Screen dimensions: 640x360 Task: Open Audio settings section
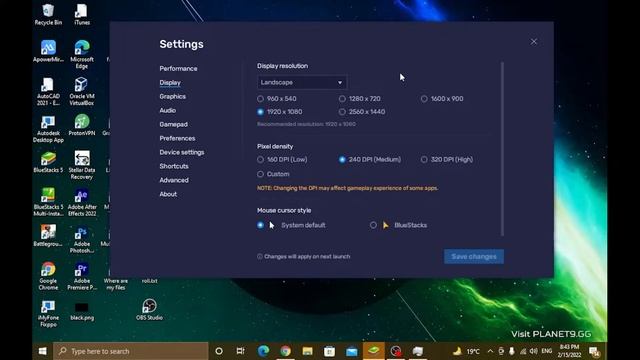click(168, 110)
